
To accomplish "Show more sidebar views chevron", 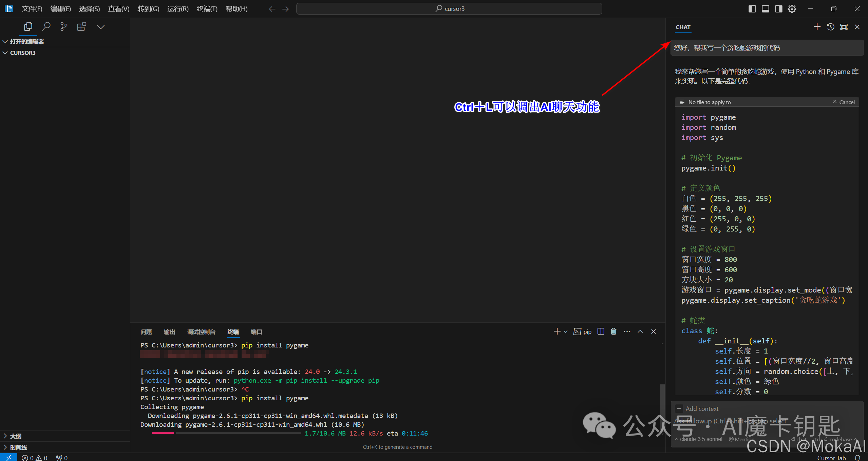I will point(101,27).
